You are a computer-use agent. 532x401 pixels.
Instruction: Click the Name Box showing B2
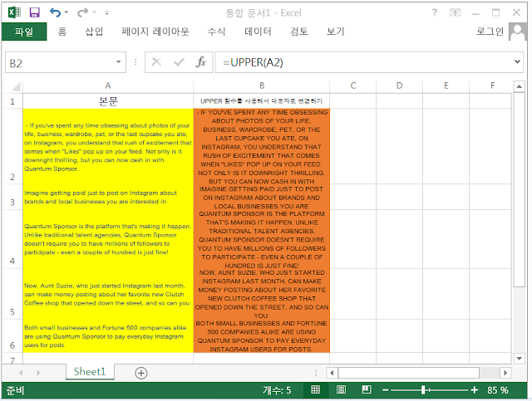pyautogui.click(x=61, y=63)
